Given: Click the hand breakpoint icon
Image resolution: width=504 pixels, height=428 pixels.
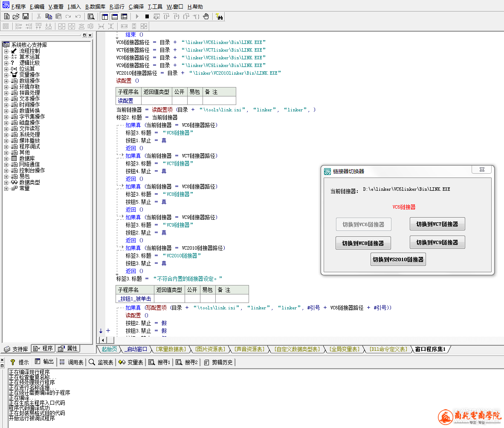Looking at the screenshot, I should [x=206, y=16].
